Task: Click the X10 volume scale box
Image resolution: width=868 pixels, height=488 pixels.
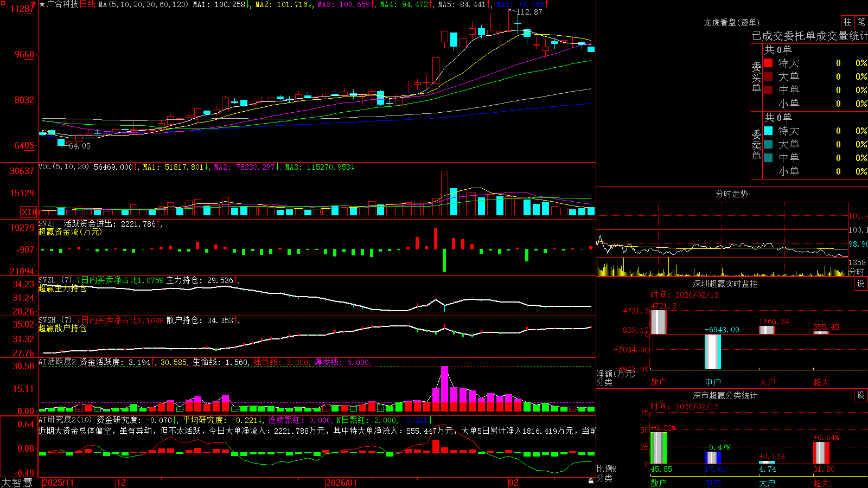Action: (29, 212)
